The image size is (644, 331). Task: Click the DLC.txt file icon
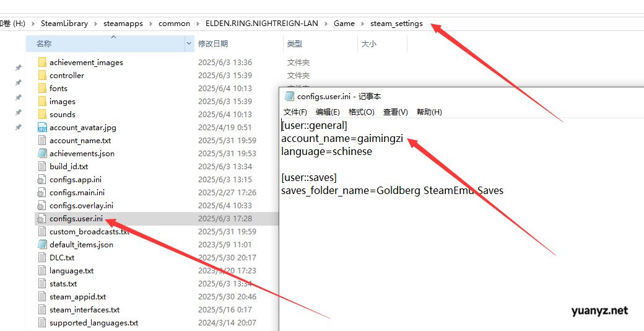[42, 257]
